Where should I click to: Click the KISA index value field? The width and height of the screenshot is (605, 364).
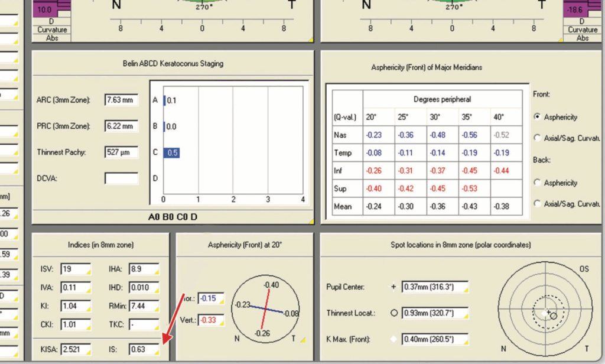76,349
